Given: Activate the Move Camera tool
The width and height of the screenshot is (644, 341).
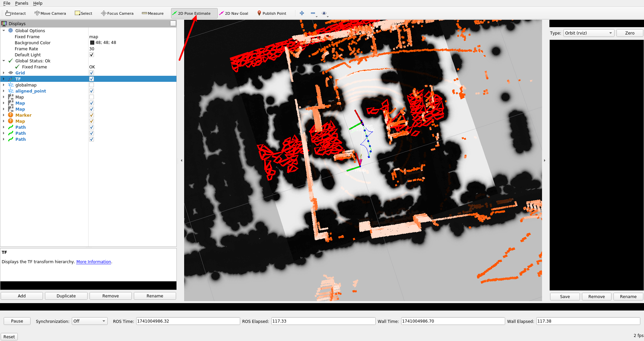Looking at the screenshot, I should coord(50,13).
